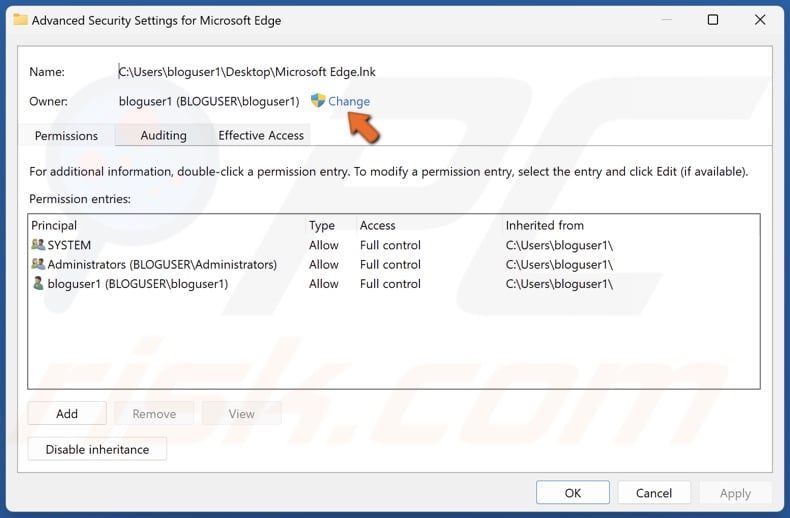Click the SYSTEM principal group icon
The height and width of the screenshot is (518, 790).
tap(38, 245)
